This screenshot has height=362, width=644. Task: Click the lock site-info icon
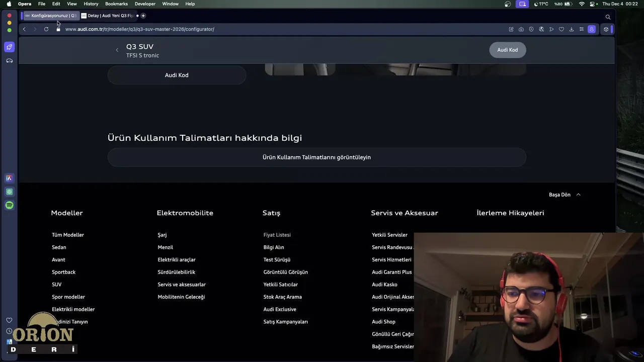tap(58, 29)
